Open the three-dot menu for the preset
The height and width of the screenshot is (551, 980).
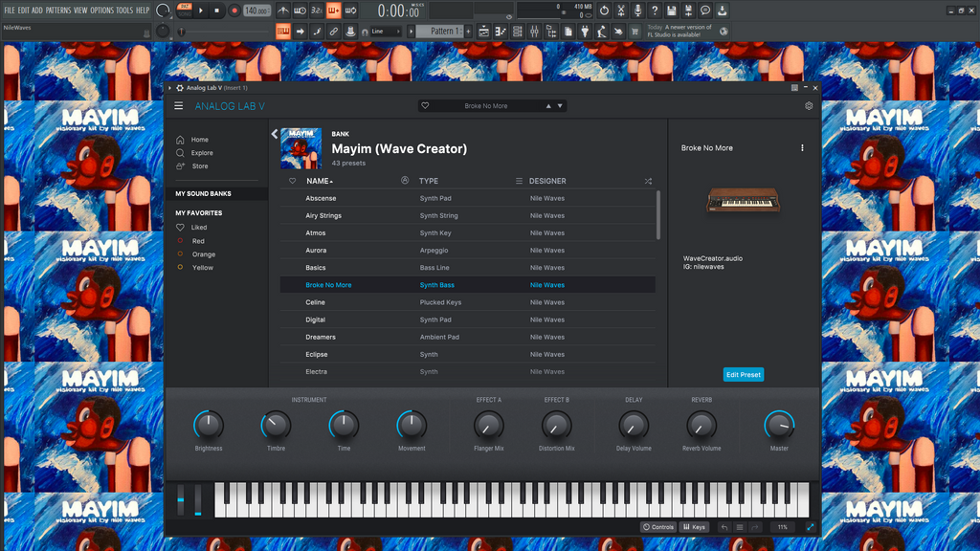click(x=802, y=148)
